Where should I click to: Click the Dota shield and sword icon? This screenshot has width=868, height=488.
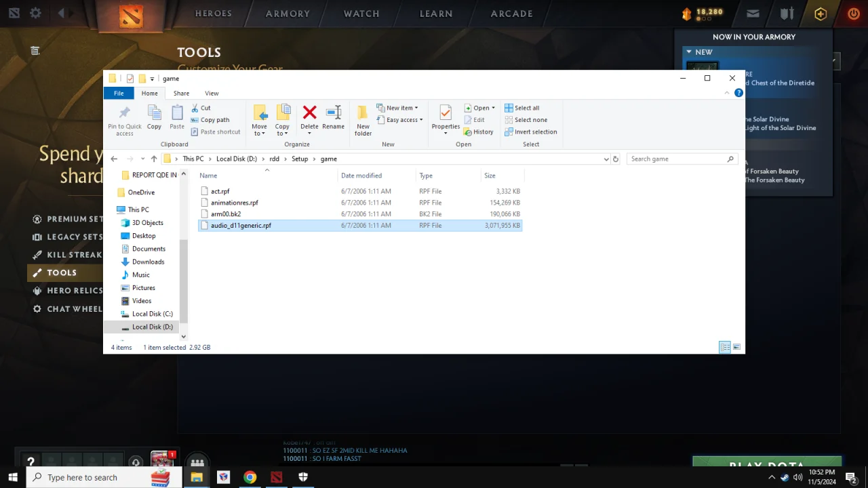point(787,14)
